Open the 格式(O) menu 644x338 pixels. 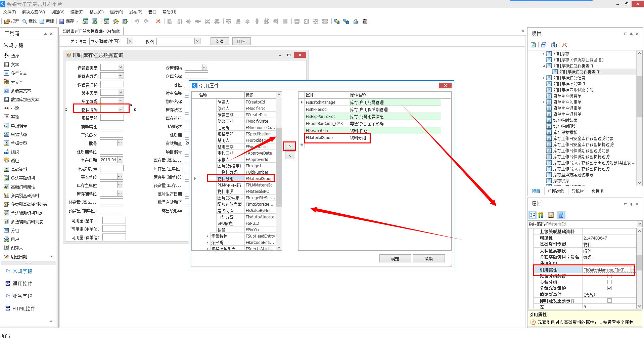coord(97,12)
